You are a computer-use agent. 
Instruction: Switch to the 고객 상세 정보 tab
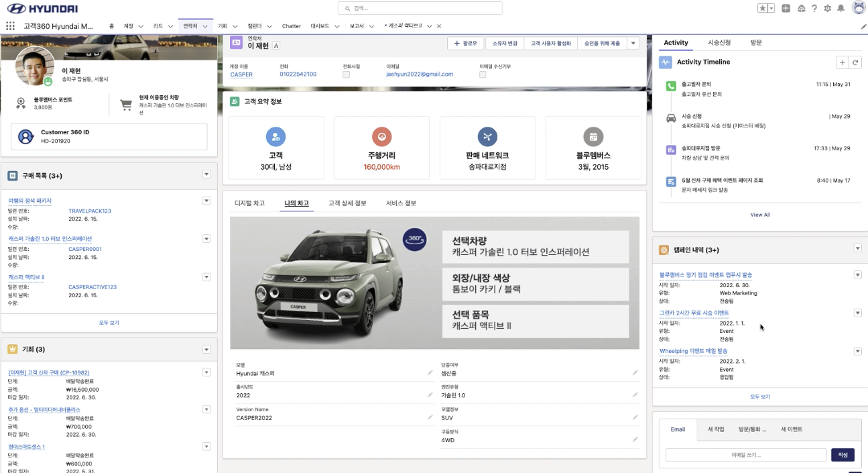[x=347, y=203]
